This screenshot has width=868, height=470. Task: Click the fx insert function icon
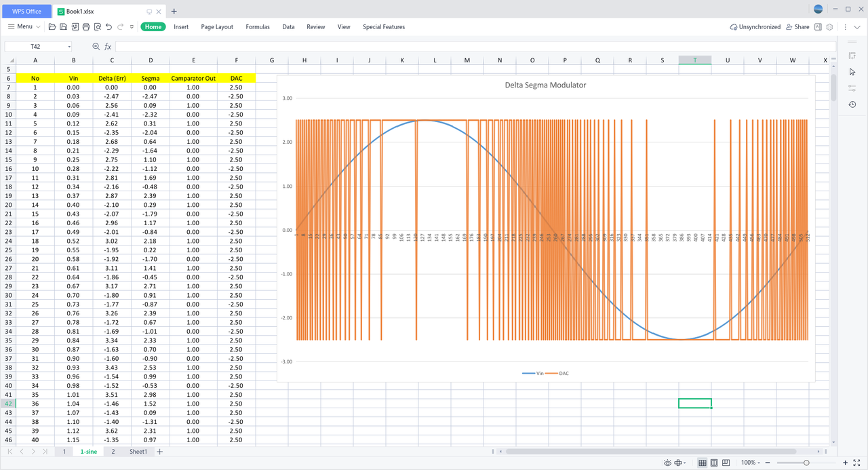coord(107,47)
